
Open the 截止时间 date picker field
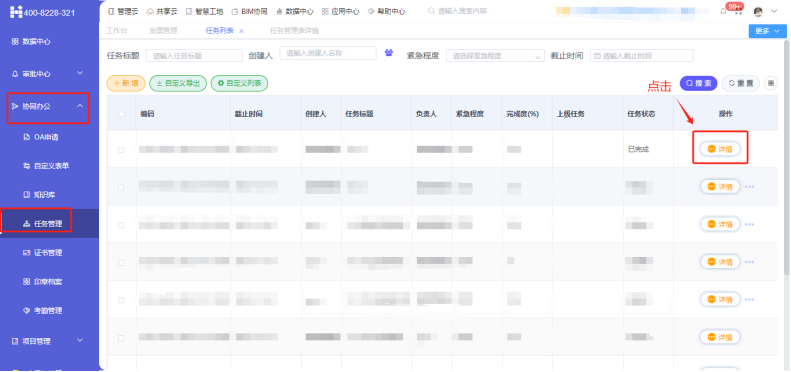coord(641,56)
